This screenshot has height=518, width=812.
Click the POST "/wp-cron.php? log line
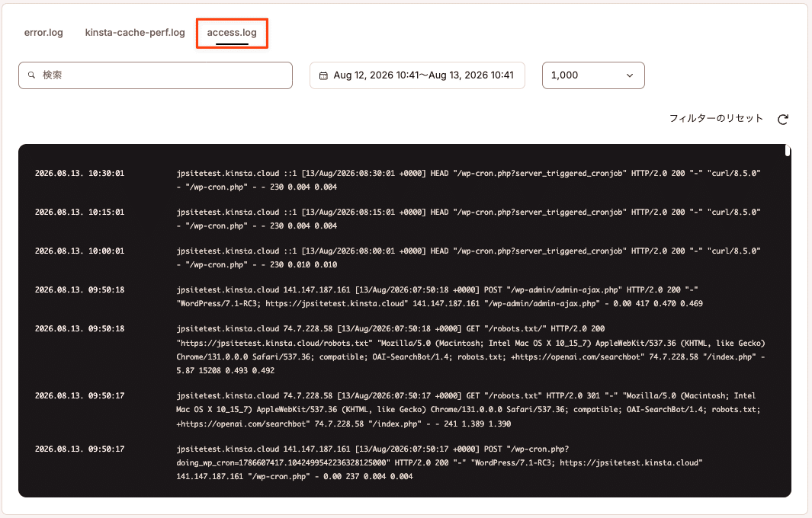click(439, 462)
